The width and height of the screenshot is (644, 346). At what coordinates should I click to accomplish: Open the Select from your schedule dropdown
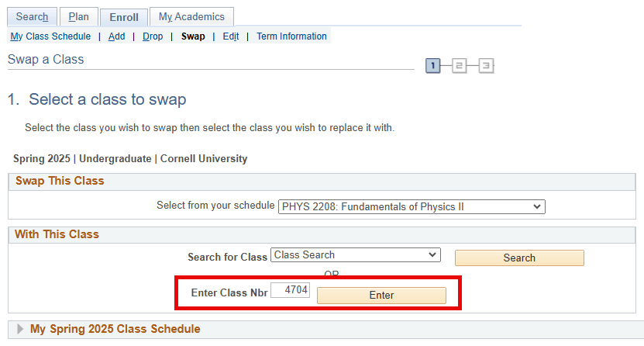tap(412, 206)
